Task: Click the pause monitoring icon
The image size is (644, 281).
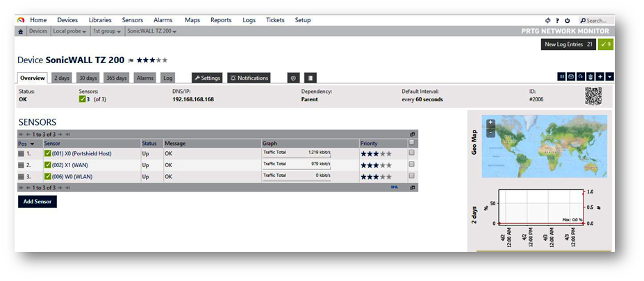Action: 562,77
